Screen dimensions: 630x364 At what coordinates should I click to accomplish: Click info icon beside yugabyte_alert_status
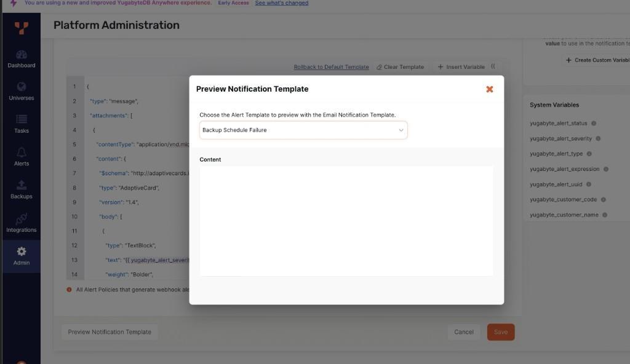click(594, 124)
